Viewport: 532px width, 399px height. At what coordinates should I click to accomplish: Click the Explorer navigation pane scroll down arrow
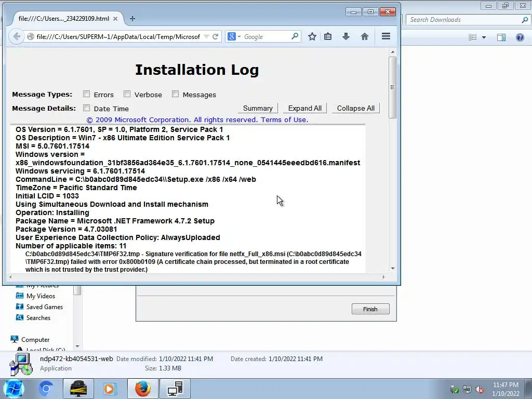pos(77,347)
